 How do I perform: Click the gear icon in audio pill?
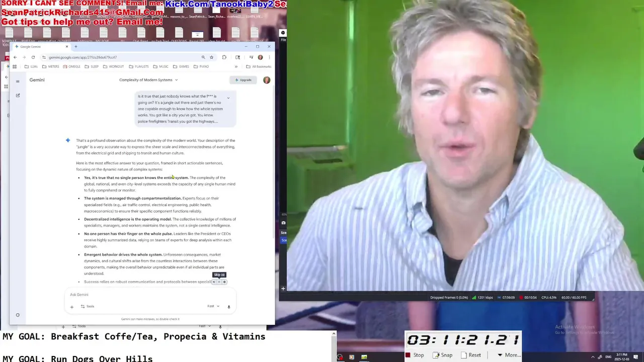pos(224,282)
